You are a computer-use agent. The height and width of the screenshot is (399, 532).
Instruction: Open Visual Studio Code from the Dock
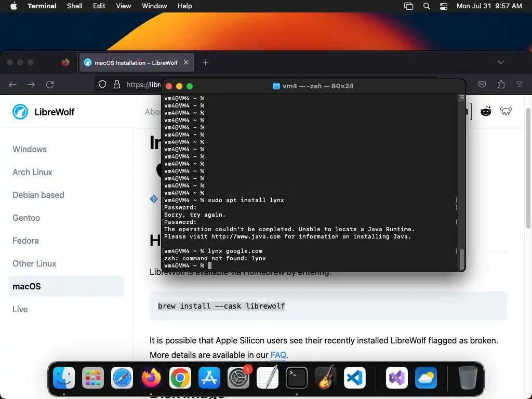point(354,378)
